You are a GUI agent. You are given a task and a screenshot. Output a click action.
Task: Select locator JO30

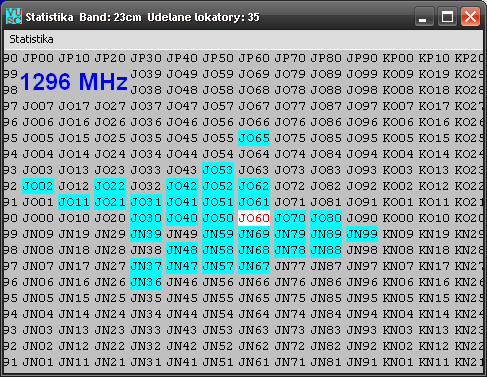click(146, 218)
